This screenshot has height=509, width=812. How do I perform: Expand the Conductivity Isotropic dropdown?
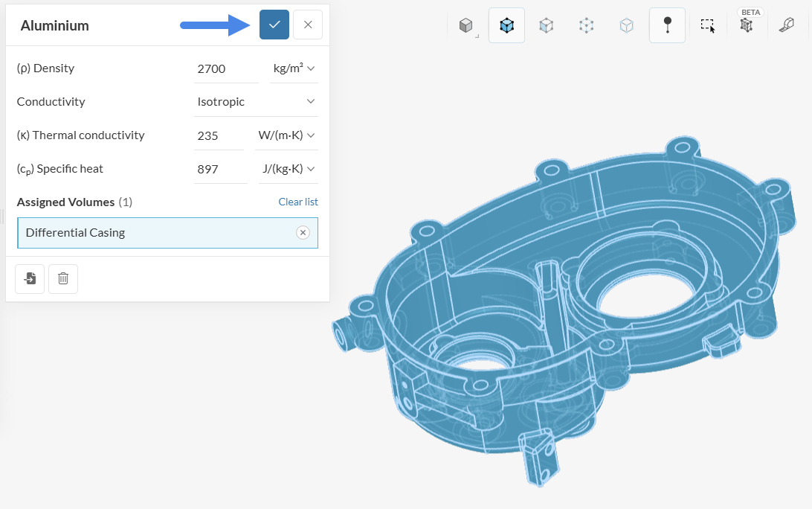point(256,102)
